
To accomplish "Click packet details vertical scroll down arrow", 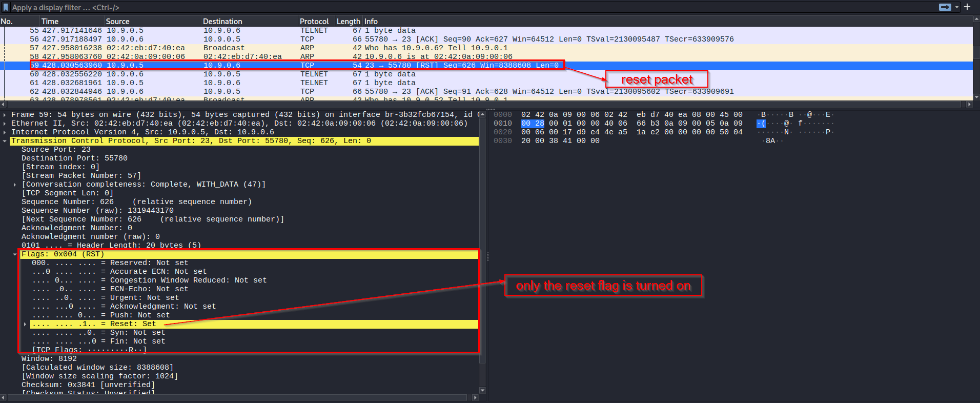I will [482, 390].
